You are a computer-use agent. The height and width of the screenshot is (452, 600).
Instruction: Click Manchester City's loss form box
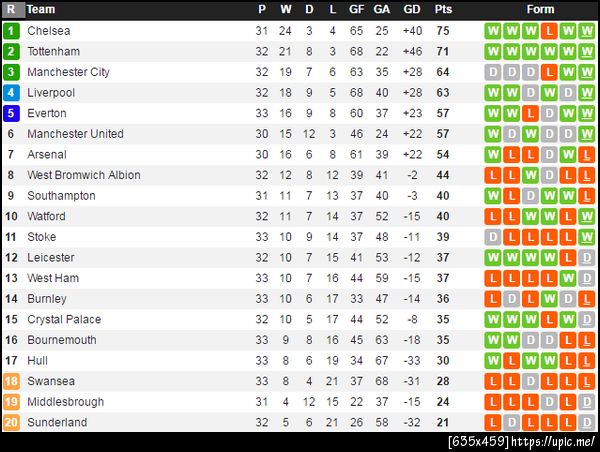[x=548, y=72]
